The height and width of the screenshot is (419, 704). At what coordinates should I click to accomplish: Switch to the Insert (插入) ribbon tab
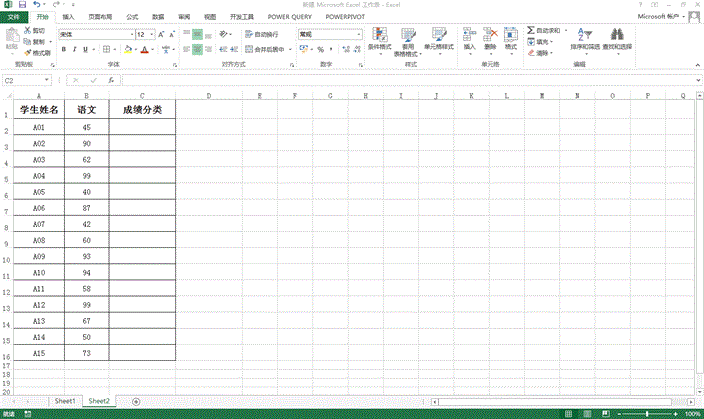pyautogui.click(x=68, y=17)
